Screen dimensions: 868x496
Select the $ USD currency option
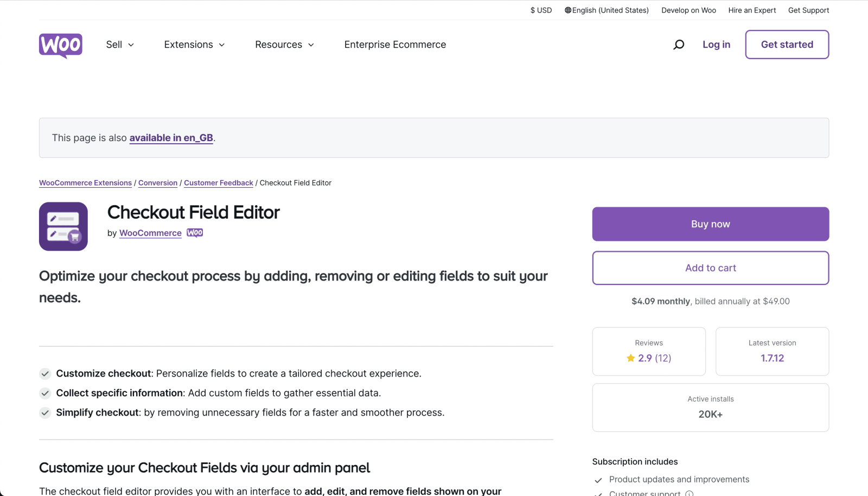click(541, 10)
